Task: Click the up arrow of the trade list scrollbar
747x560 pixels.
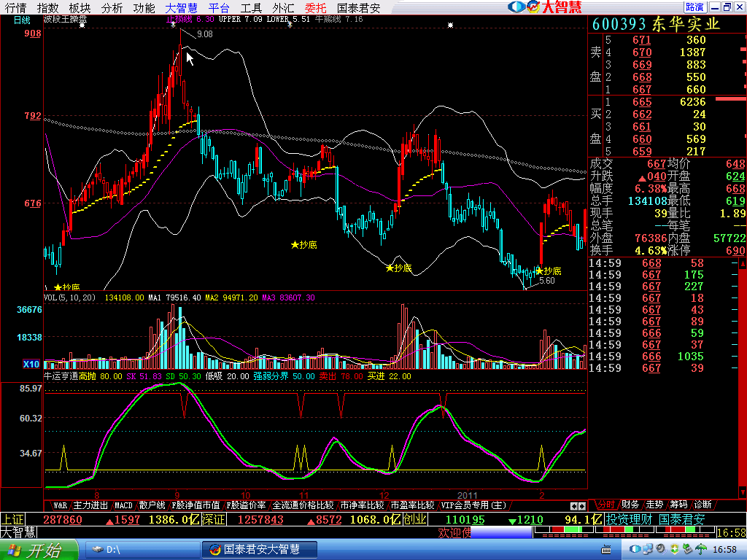Action: [743, 263]
